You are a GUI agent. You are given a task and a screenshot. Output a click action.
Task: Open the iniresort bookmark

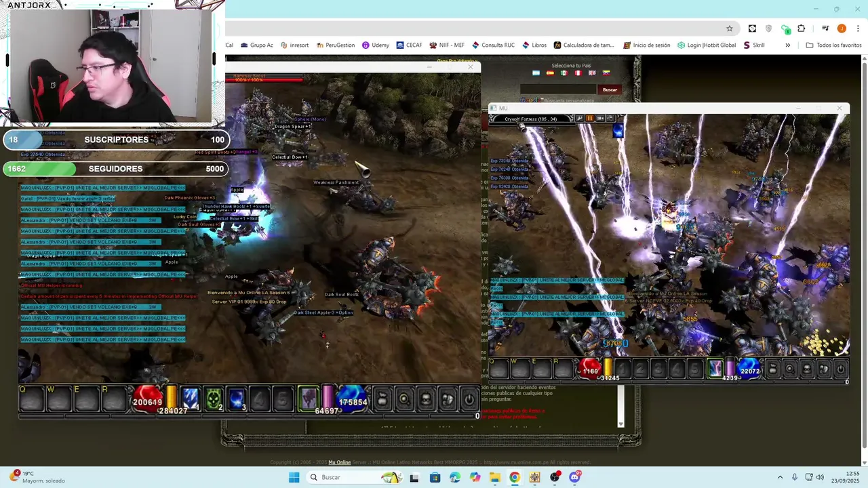coord(294,45)
